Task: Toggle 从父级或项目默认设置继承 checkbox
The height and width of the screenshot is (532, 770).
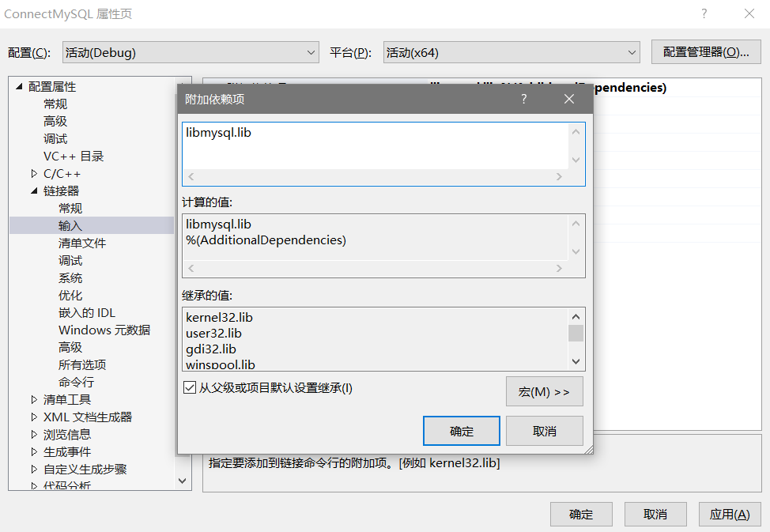Action: [190, 387]
